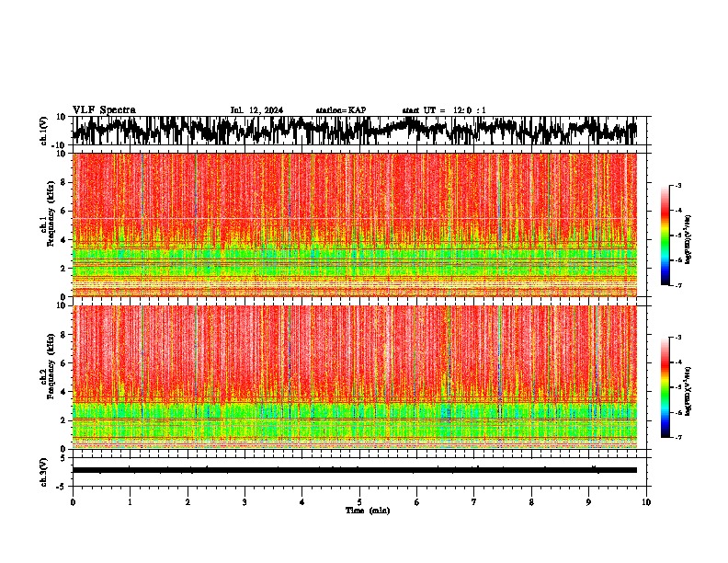Click the "Time (min)" axis label
Screen dimensions: 728x563
point(368,511)
